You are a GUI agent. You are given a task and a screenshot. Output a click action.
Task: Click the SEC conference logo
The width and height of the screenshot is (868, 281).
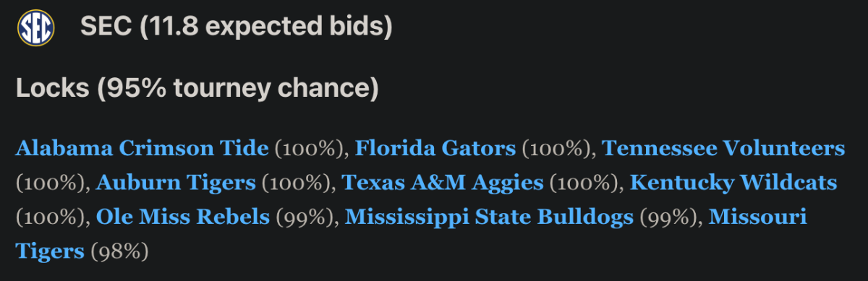[35, 28]
